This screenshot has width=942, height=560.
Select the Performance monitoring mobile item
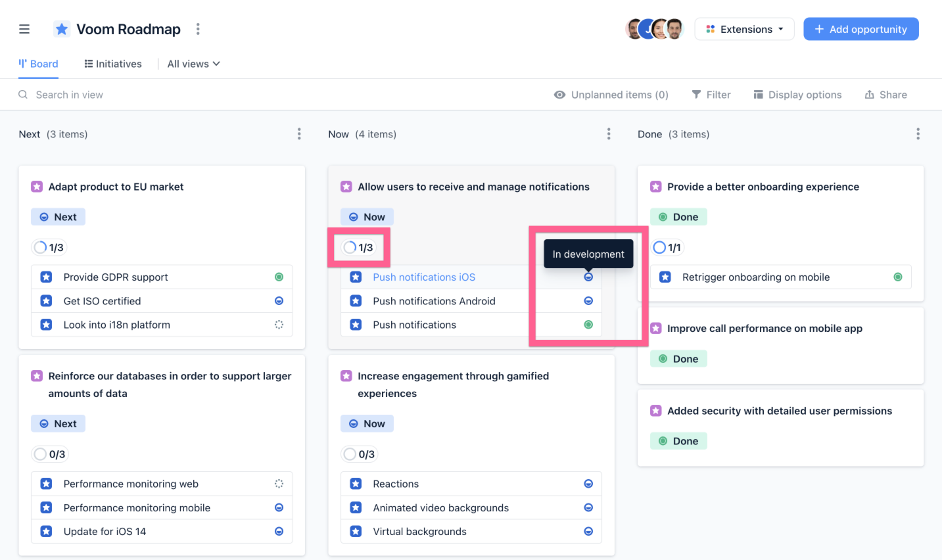click(x=137, y=507)
